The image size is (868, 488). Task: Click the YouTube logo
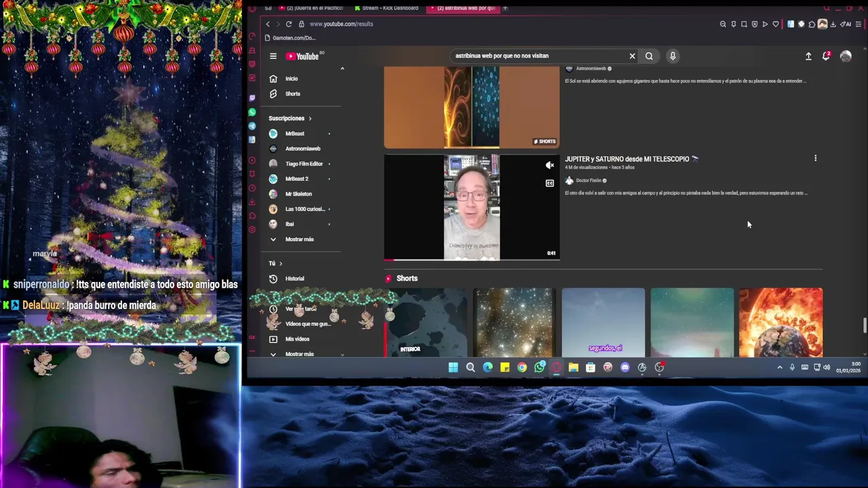302,56
